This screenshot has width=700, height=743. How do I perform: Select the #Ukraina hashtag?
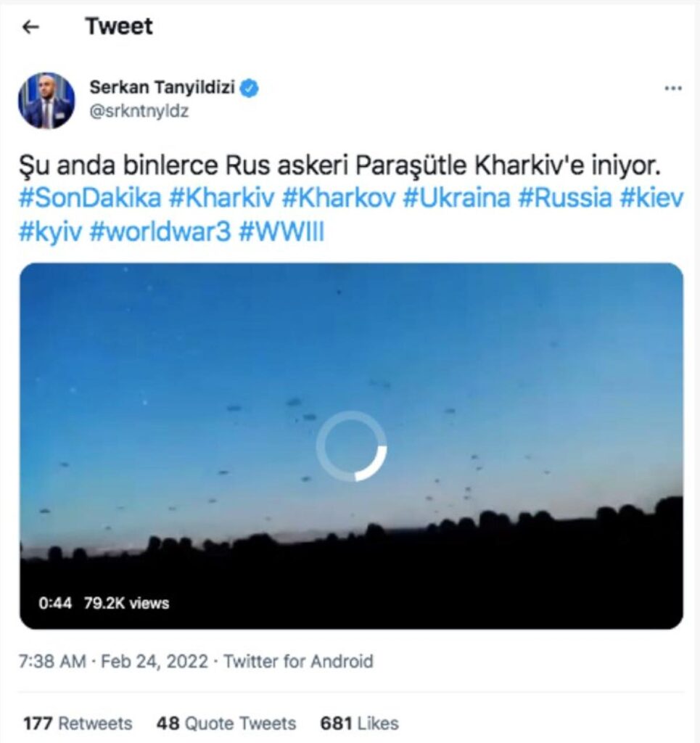pyautogui.click(x=456, y=197)
